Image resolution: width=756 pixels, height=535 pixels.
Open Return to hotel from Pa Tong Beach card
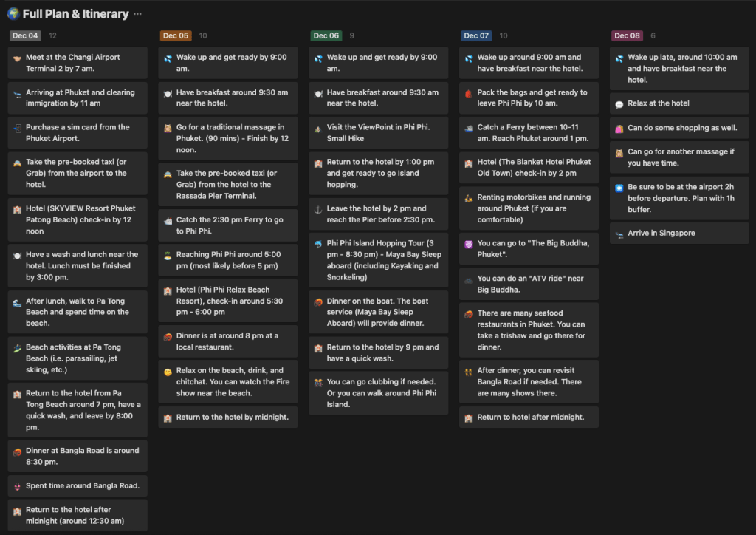(x=78, y=410)
